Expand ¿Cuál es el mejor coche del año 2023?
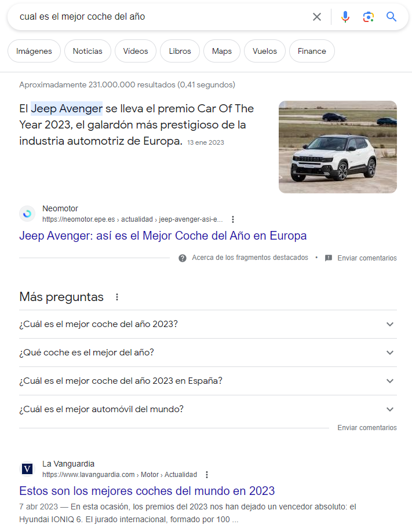 pyautogui.click(x=208, y=324)
